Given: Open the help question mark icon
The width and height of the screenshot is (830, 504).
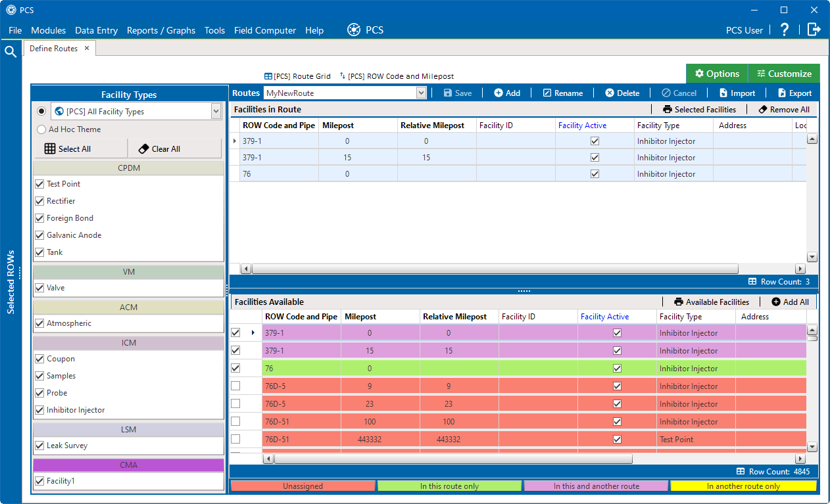Looking at the screenshot, I should coord(784,30).
